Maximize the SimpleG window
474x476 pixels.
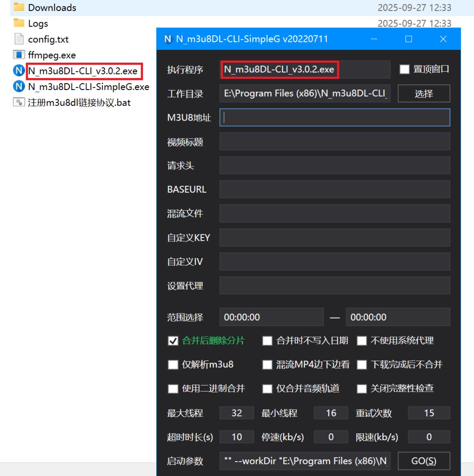409,39
